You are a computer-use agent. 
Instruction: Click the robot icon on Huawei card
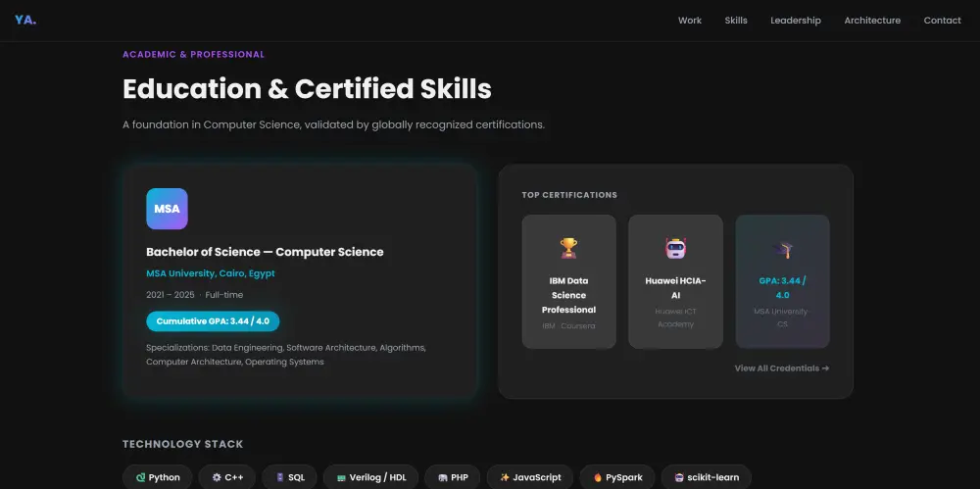point(675,248)
